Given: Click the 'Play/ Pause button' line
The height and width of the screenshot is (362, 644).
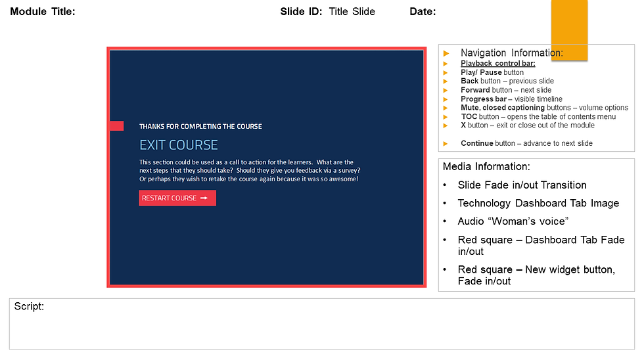Looking at the screenshot, I should (492, 72).
